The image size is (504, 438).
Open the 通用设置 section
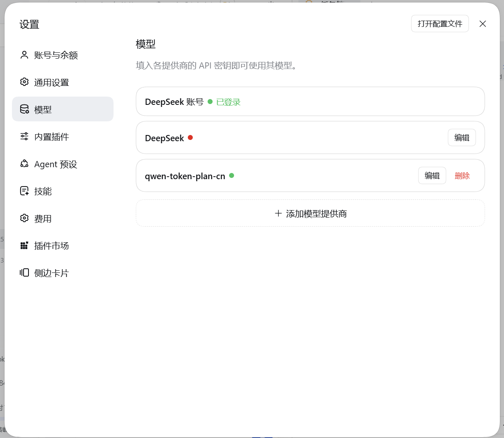click(x=63, y=82)
